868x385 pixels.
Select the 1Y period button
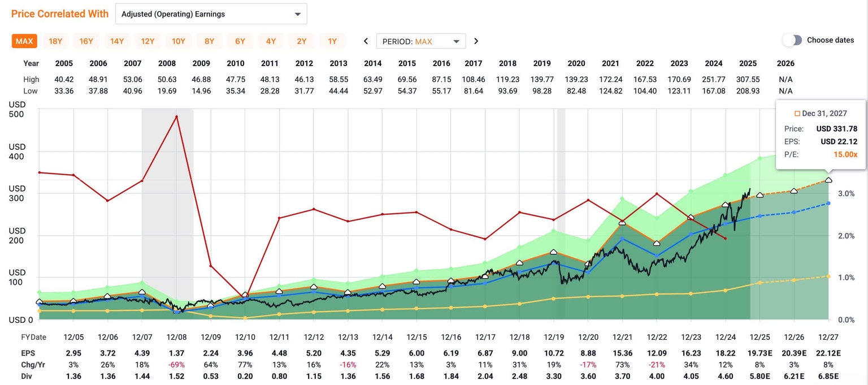pos(333,41)
